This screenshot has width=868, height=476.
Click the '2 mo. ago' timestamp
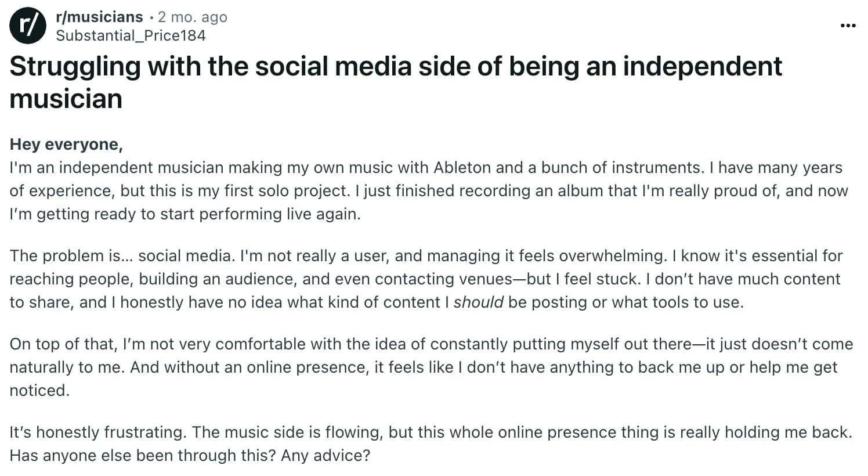[191, 17]
